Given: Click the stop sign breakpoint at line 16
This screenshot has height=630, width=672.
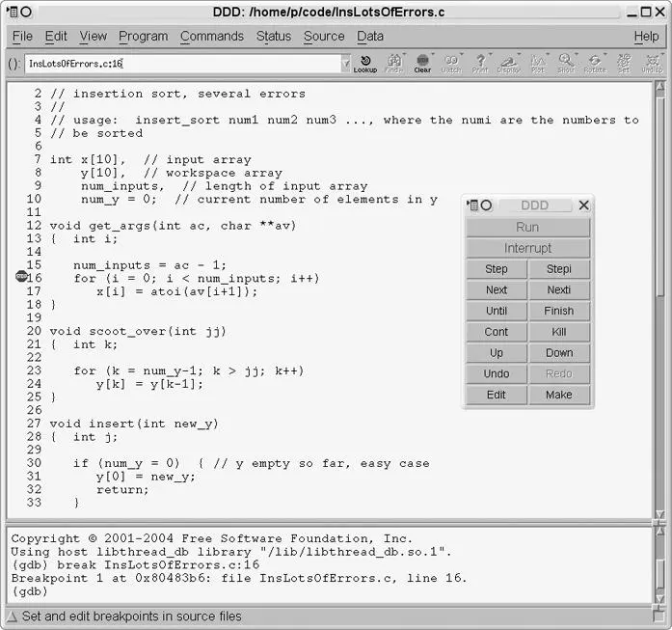Looking at the screenshot, I should pyautogui.click(x=22, y=277).
